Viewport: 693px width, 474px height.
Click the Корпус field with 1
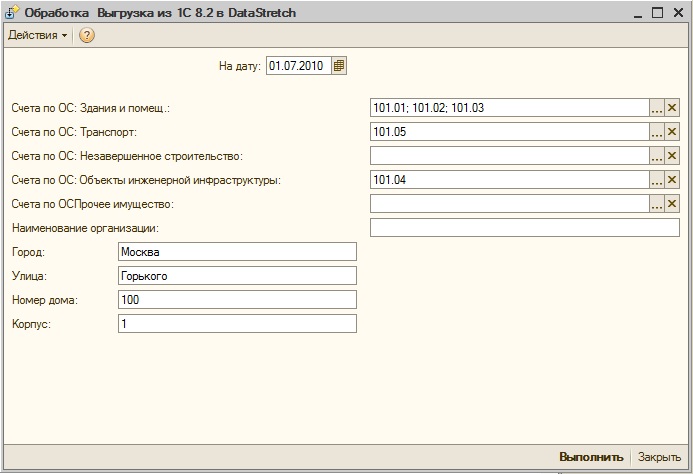[x=237, y=324]
